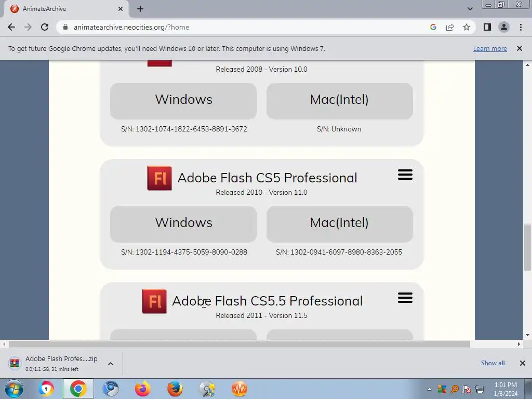The image size is (532, 399).
Task: Click Released 2010 - Version 11.0 text
Action: [262, 192]
